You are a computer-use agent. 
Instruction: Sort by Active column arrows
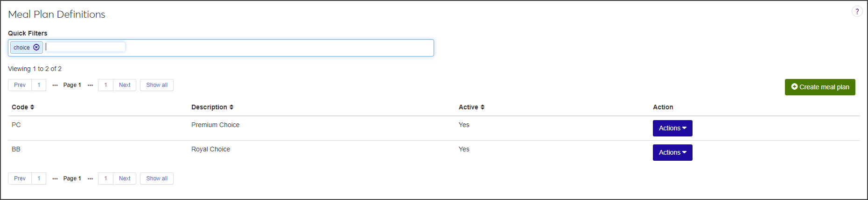[x=483, y=107]
